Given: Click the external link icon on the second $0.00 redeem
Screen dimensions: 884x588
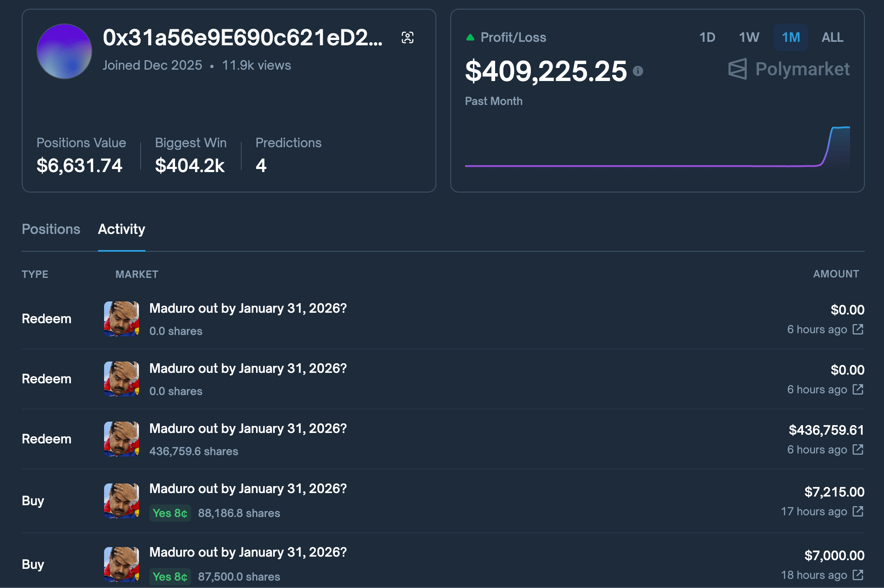Looking at the screenshot, I should point(859,390).
